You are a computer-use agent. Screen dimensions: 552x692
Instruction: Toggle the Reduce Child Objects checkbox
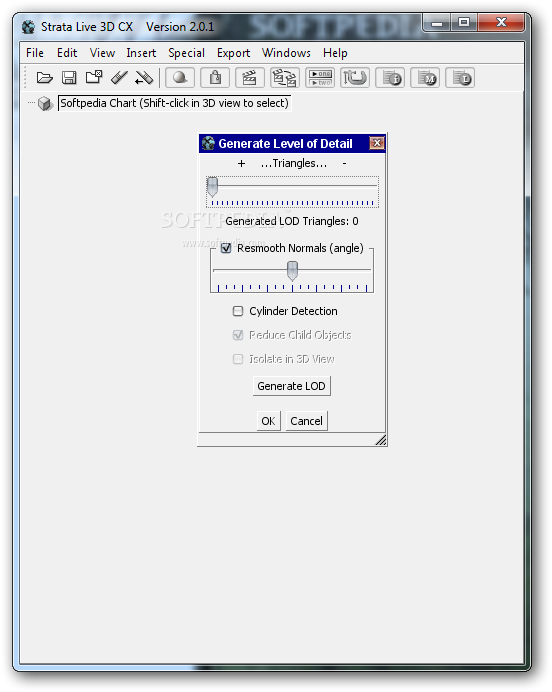coord(238,335)
